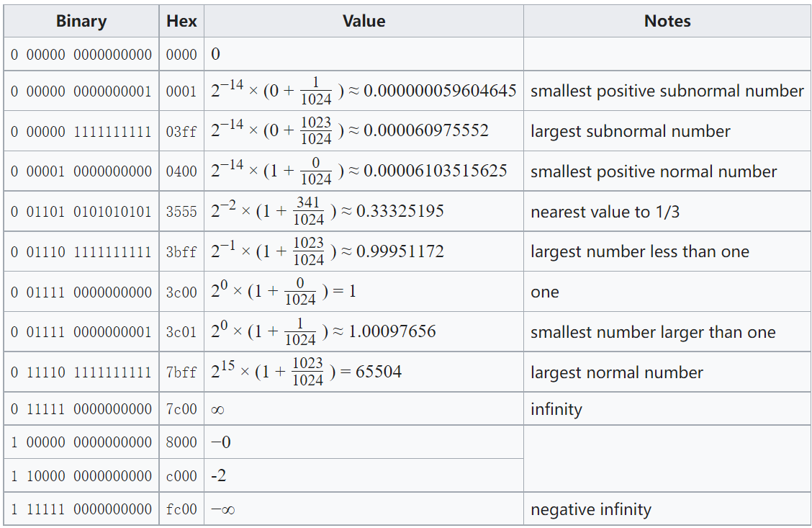The image size is (812, 528).
Task: Select hex value 3c01
Action: coord(181,332)
